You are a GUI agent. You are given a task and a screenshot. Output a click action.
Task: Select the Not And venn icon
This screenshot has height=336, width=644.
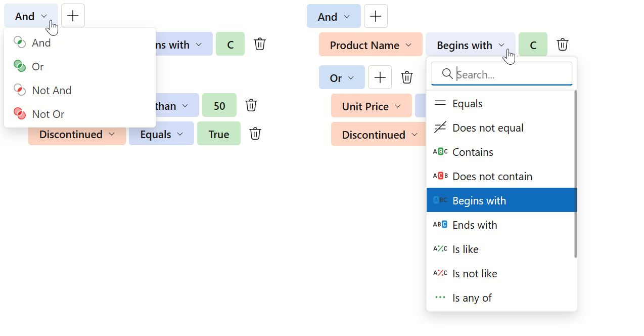coord(19,90)
